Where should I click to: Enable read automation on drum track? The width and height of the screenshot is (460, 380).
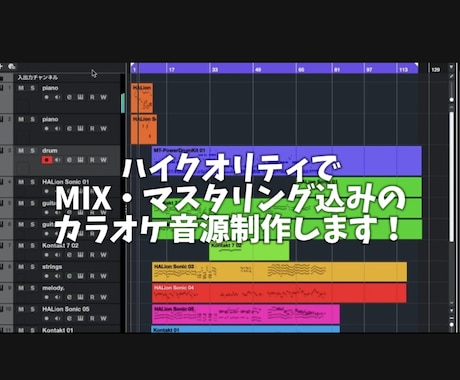point(92,160)
